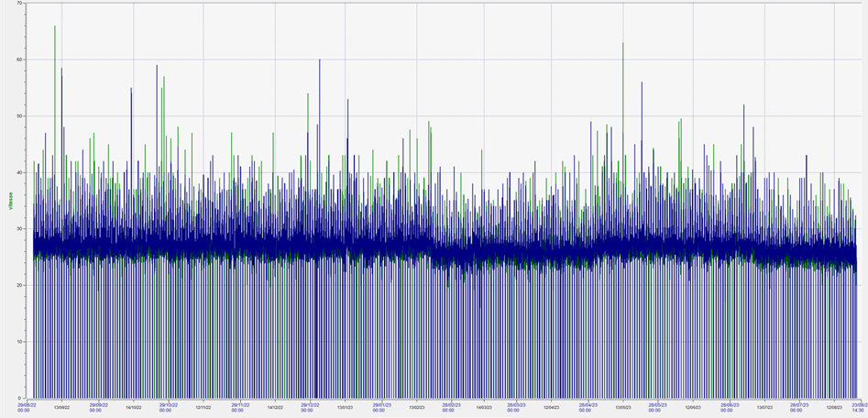868x418 pixels.
Task: Click the 'vitesse' y-axis title
Action: (9, 201)
